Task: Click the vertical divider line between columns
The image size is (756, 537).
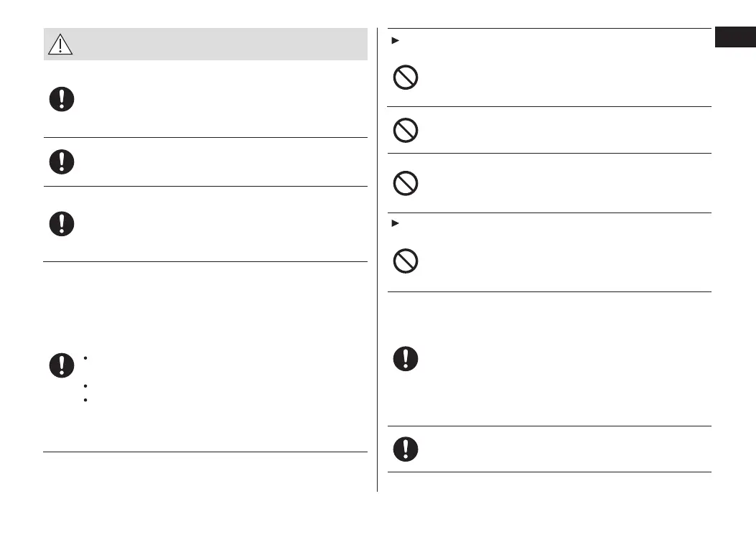Action: tap(378, 258)
